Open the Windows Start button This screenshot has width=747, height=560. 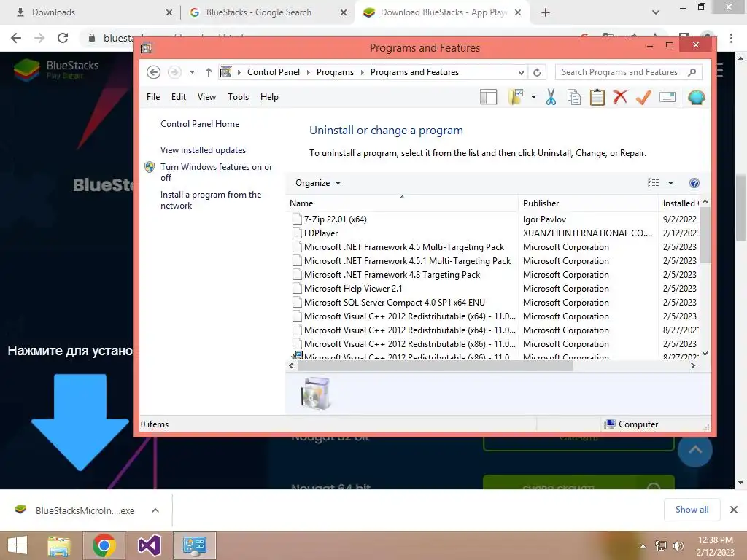(x=18, y=545)
